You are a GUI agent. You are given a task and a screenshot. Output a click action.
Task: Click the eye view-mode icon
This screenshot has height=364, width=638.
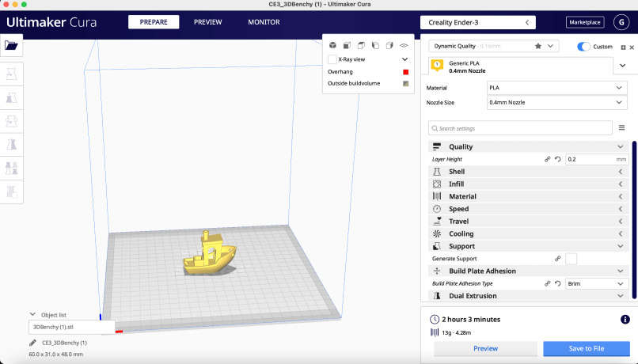(x=404, y=45)
